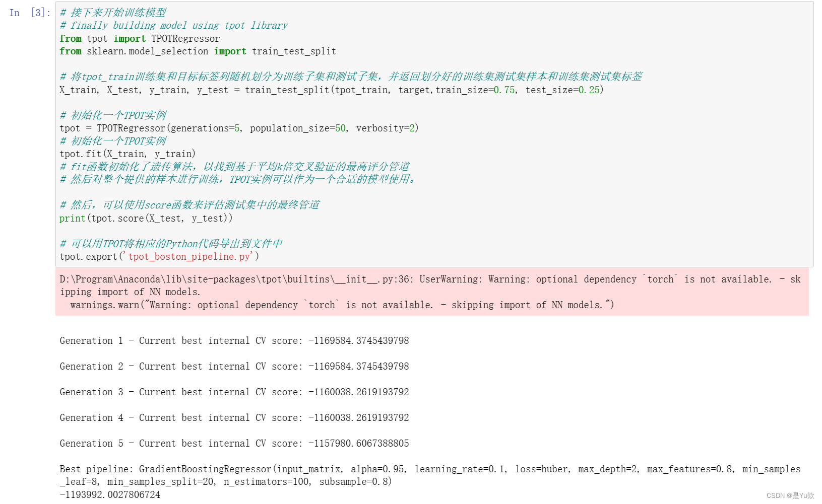Viewport: 822px width, 504px height.
Task: Click the Generation 5 CV score output line
Action: tap(234, 444)
